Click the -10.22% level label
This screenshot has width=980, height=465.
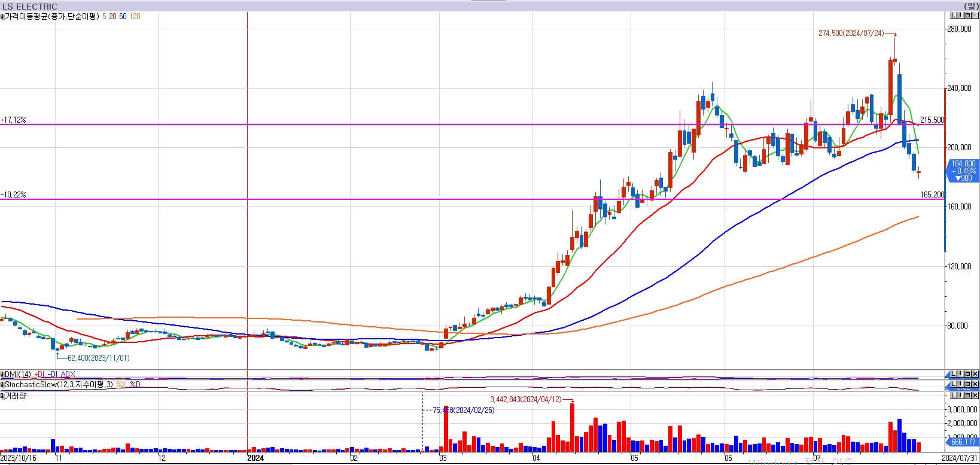pos(13,195)
